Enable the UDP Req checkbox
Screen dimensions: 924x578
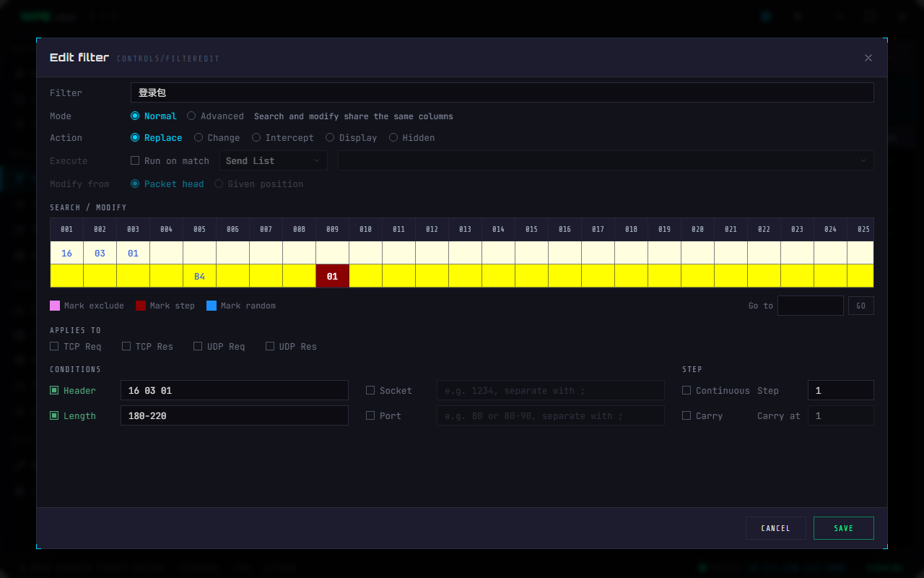(198, 346)
